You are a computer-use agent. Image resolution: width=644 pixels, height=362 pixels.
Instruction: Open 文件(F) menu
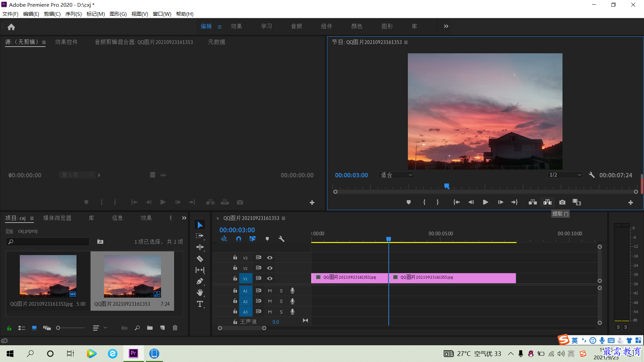click(10, 14)
